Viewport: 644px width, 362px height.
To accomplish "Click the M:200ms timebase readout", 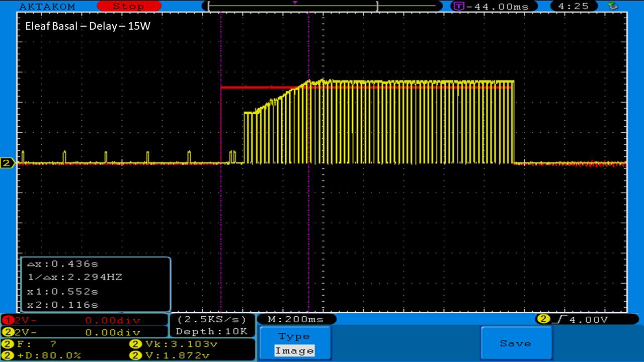I will (296, 319).
